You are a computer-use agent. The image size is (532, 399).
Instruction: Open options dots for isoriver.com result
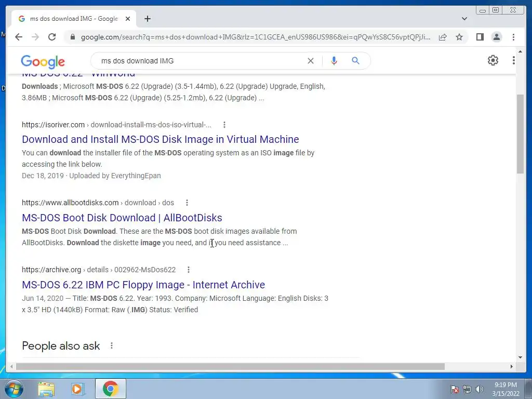pyautogui.click(x=224, y=125)
